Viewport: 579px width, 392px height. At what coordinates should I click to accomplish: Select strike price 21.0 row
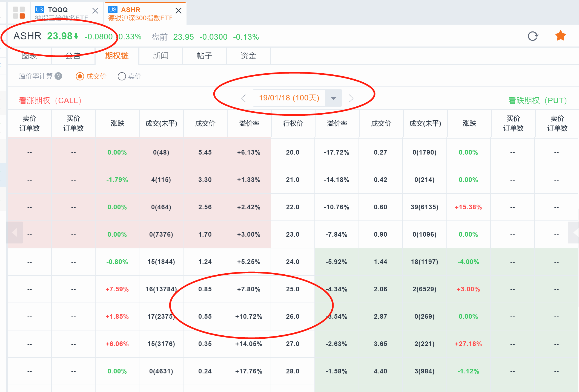point(293,180)
